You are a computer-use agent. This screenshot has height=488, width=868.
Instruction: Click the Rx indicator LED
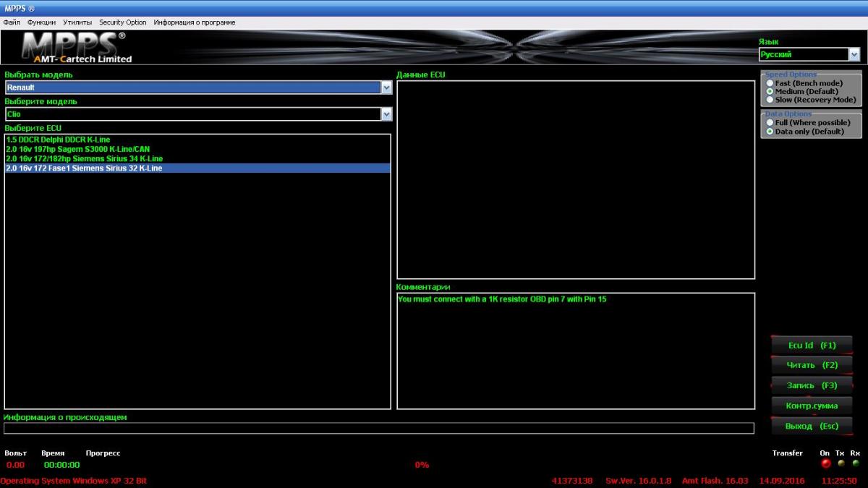(856, 463)
